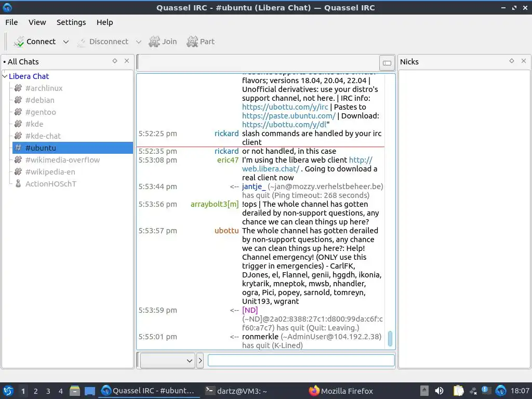Click the ActionHOSchT user query icon

click(18, 183)
